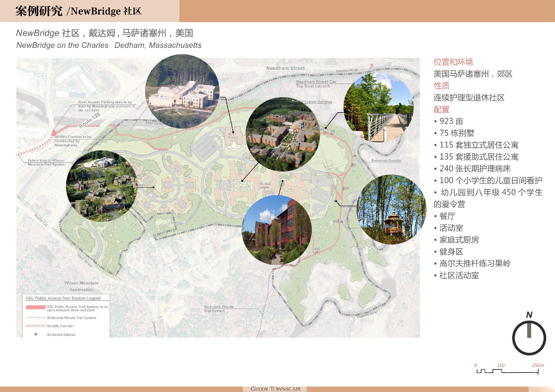Click the heading '配置'
555x392 pixels.
point(441,109)
